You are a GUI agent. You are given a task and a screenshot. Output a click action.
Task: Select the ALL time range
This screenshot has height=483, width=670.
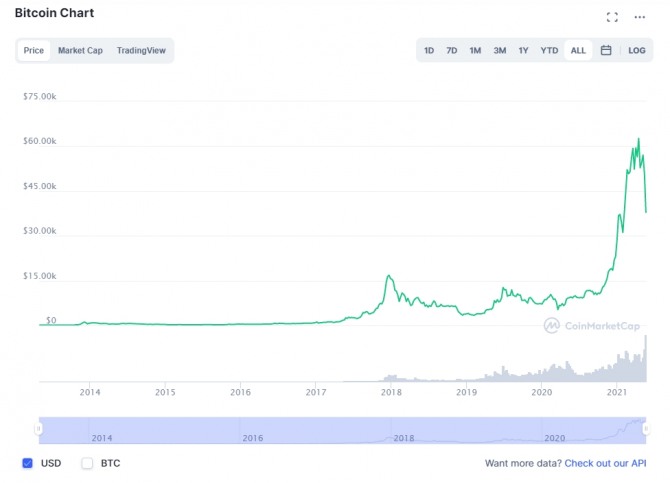[x=578, y=50]
